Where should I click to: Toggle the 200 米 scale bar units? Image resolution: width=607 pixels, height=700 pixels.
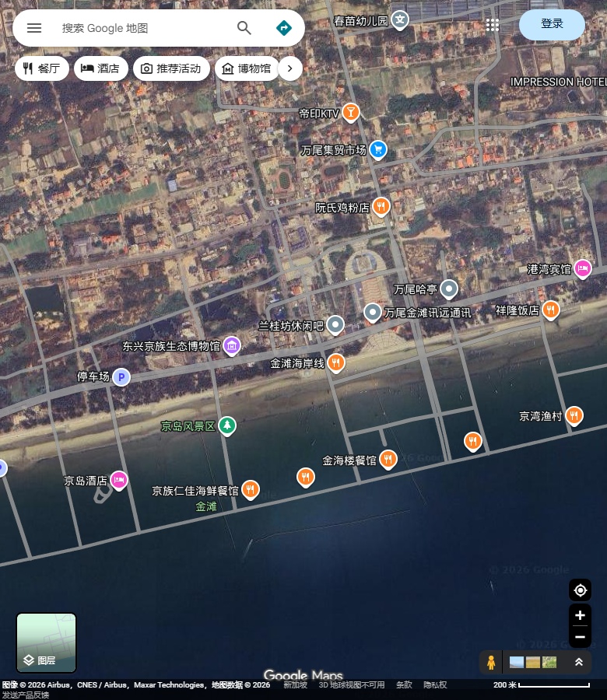click(542, 684)
